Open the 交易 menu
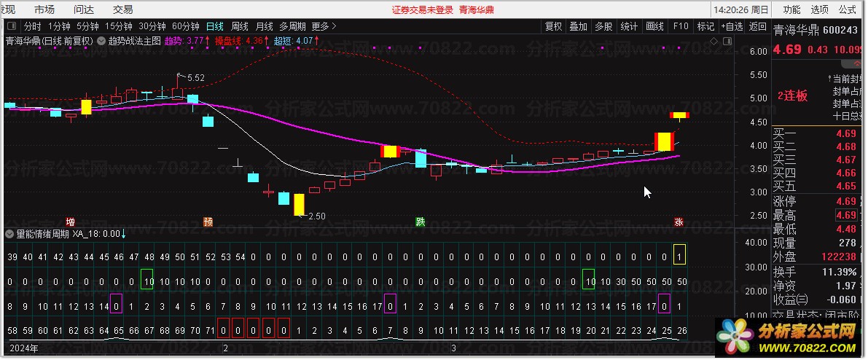This screenshot has width=868, height=360. coord(123,9)
